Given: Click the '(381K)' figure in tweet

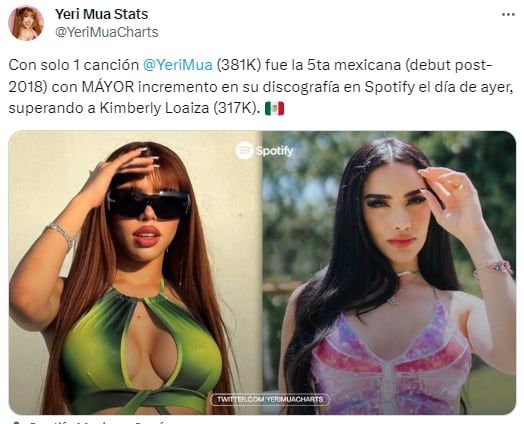Looking at the screenshot, I should [x=239, y=65].
